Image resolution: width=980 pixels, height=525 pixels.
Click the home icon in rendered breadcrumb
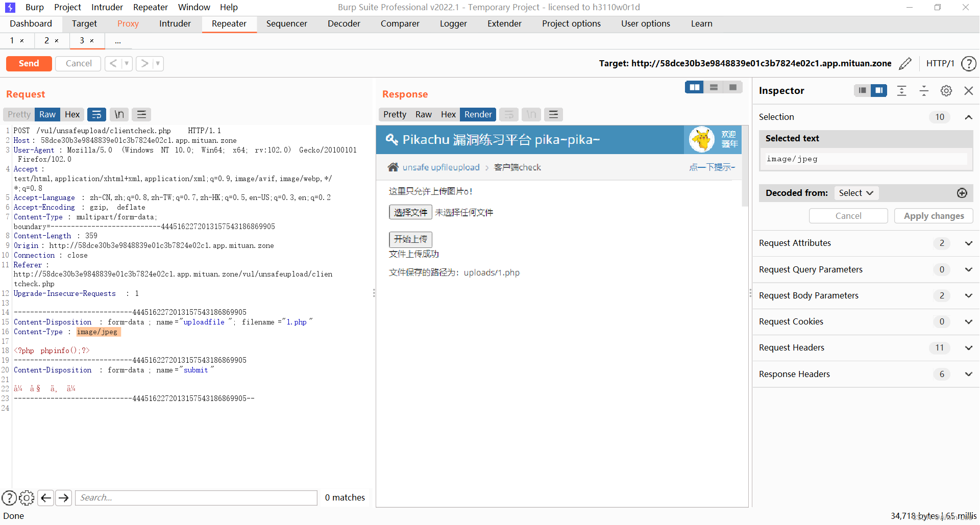pos(393,167)
